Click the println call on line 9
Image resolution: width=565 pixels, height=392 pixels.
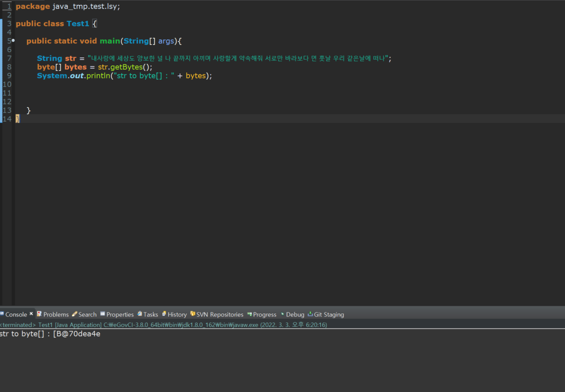point(98,75)
